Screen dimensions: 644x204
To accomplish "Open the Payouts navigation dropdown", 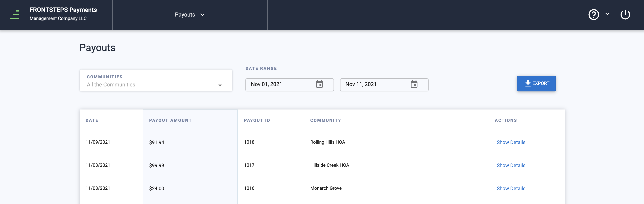I will [190, 15].
